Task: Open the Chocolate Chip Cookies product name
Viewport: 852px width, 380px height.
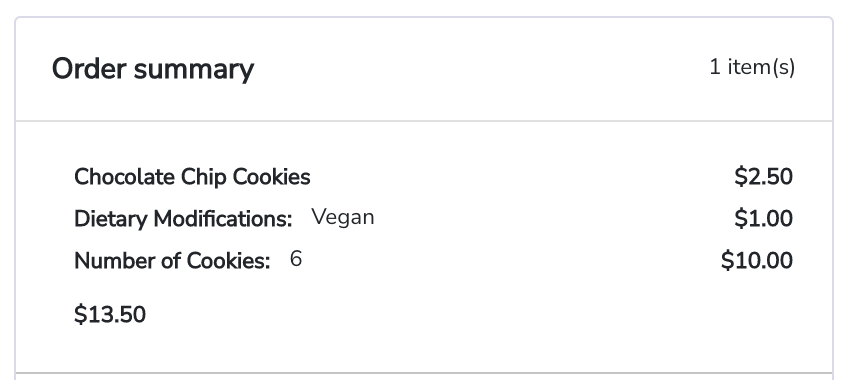Action: pos(192,177)
